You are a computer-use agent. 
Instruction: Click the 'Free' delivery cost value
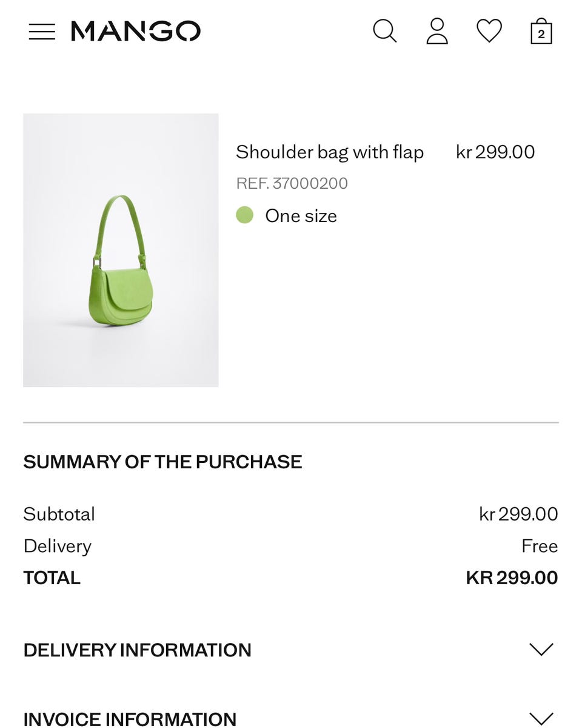(539, 546)
